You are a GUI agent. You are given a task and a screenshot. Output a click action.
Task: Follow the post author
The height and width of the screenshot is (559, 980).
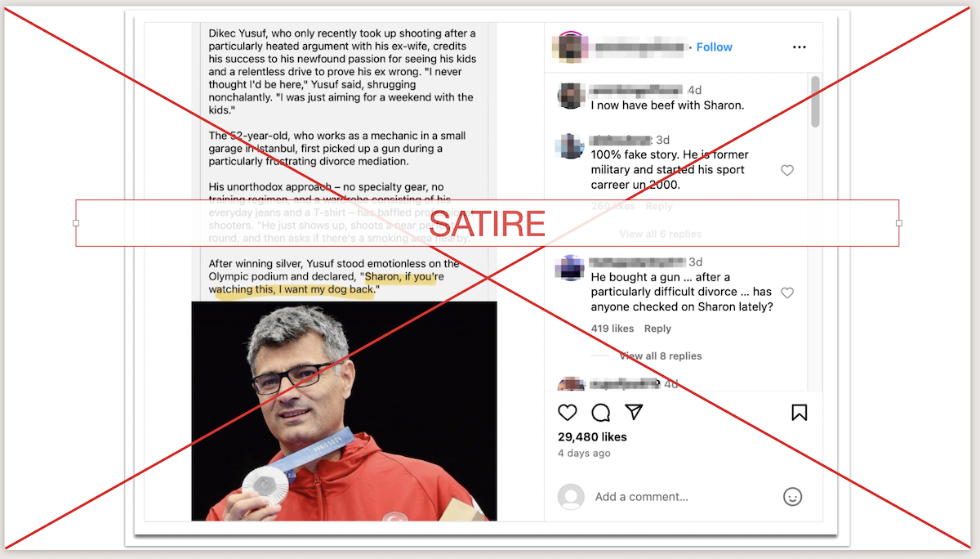coord(715,47)
